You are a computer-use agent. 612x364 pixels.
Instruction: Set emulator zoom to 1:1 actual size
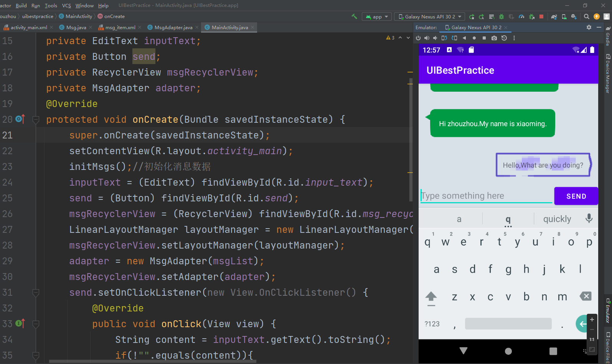click(592, 339)
